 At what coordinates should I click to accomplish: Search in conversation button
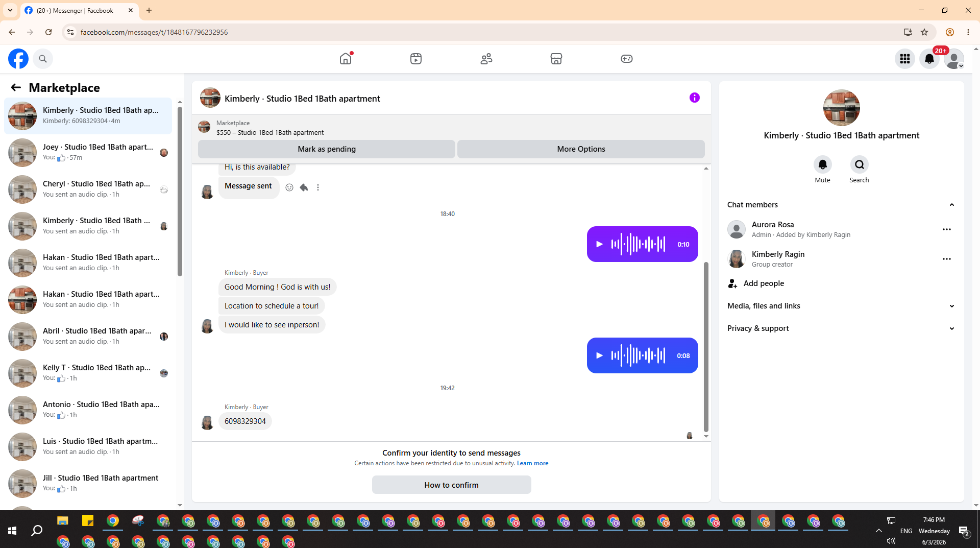click(x=860, y=164)
